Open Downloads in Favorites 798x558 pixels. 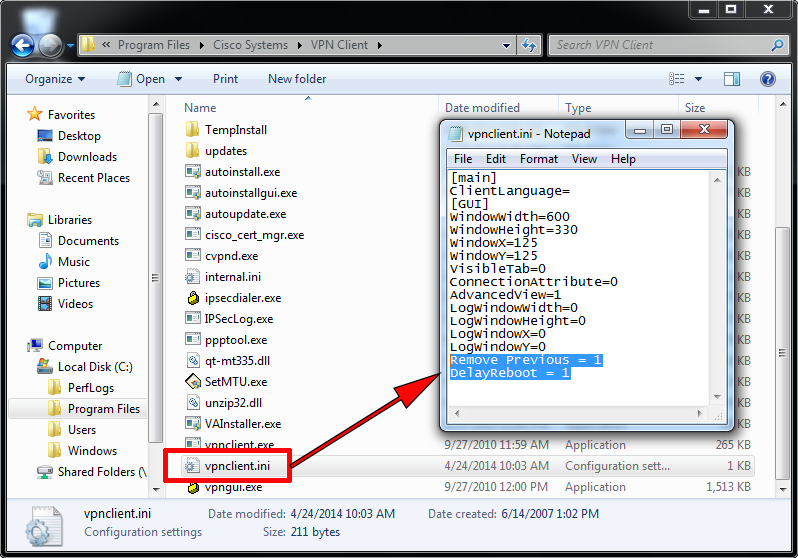coord(77,157)
